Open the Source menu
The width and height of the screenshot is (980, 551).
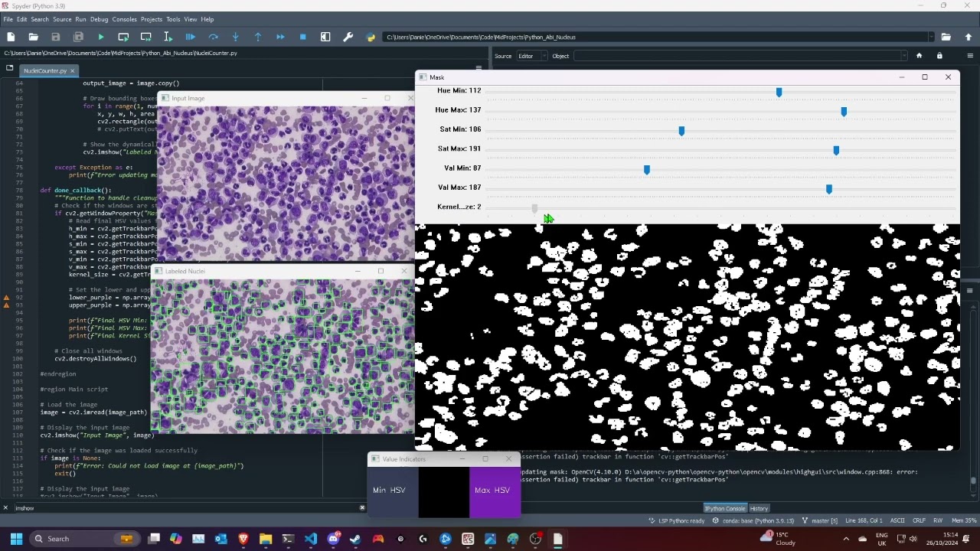62,19
